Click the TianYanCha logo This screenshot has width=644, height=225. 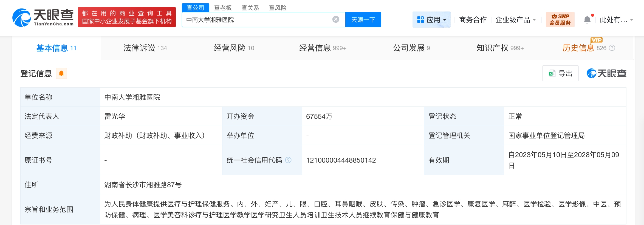(x=43, y=18)
